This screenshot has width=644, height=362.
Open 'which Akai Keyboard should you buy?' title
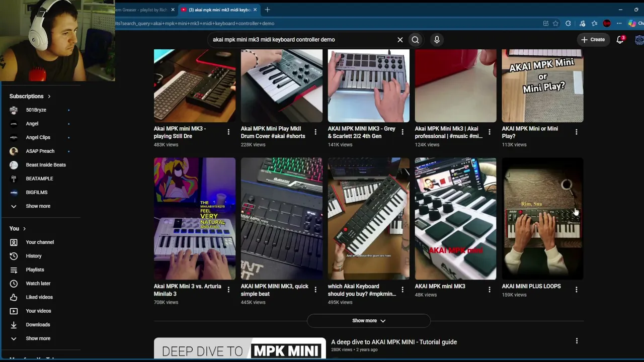coord(362,290)
